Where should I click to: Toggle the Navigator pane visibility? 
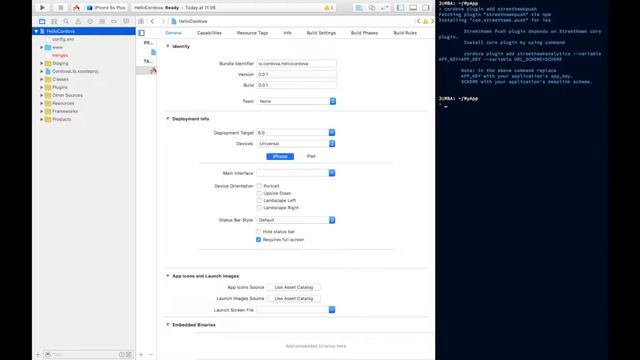tap(400, 7)
